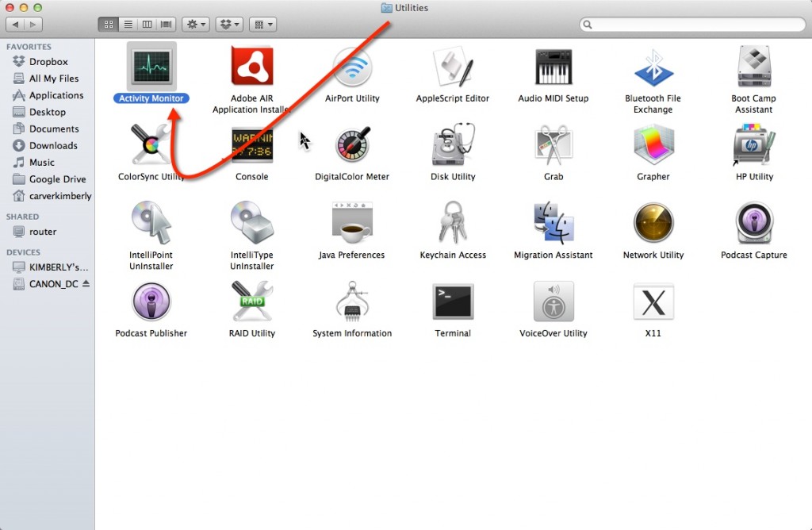Open the item arrangement dropdown

[263, 25]
